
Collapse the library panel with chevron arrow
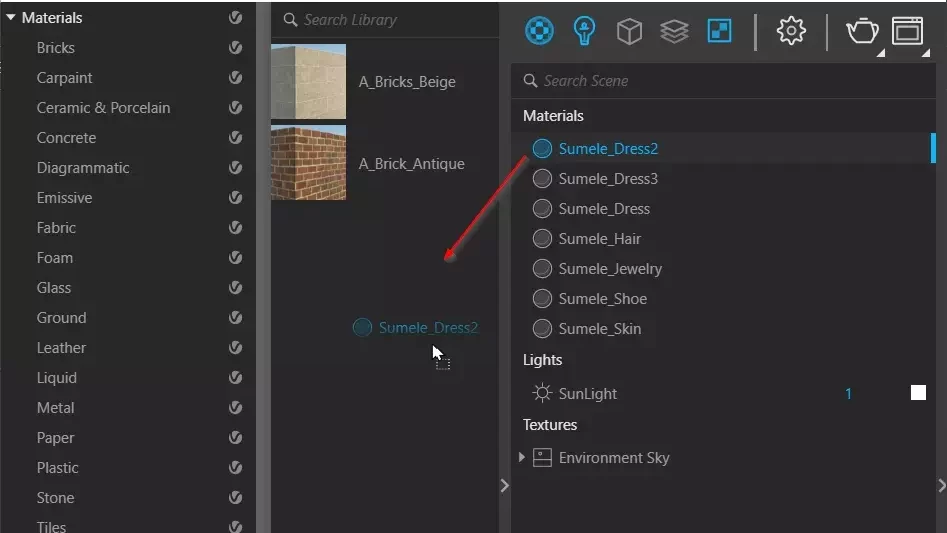pos(505,486)
